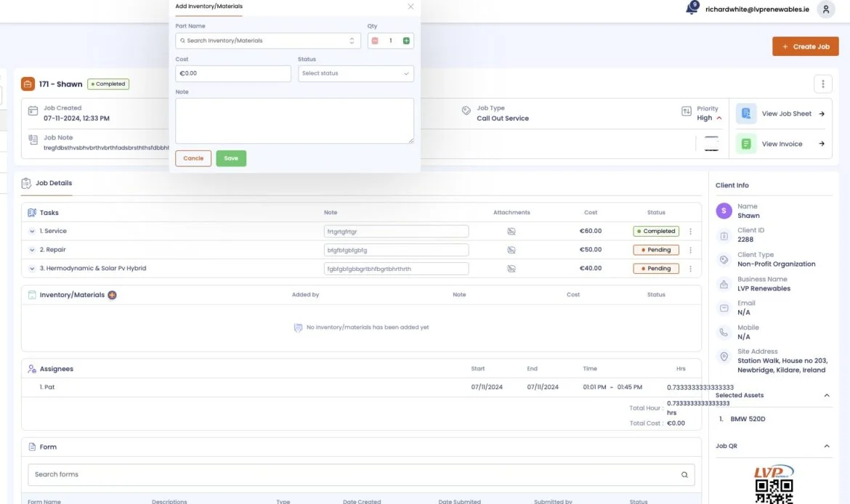Increase quantity with the plus button

pyautogui.click(x=406, y=41)
